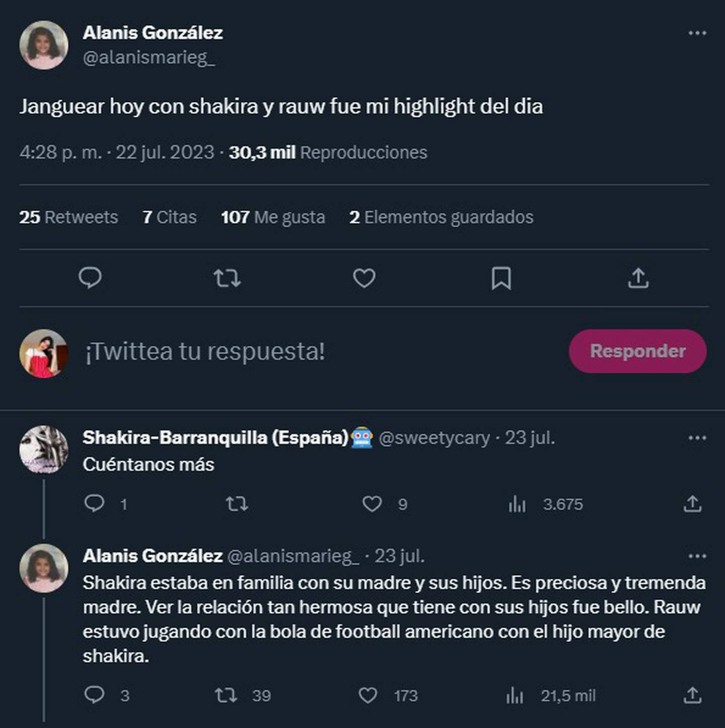Open more options on the 'Cuéntanos más' reply
Image resolution: width=725 pixels, height=728 pixels.
pyautogui.click(x=697, y=438)
